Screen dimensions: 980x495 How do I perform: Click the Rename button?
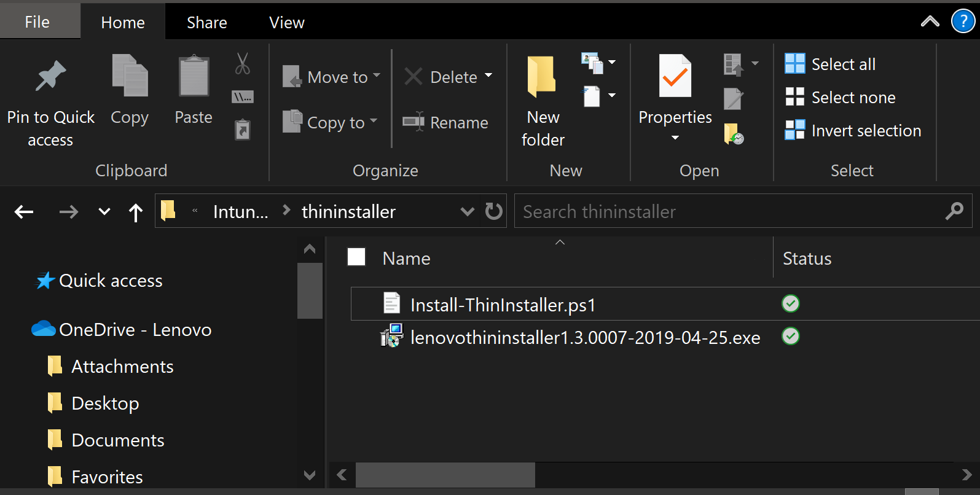445,122
